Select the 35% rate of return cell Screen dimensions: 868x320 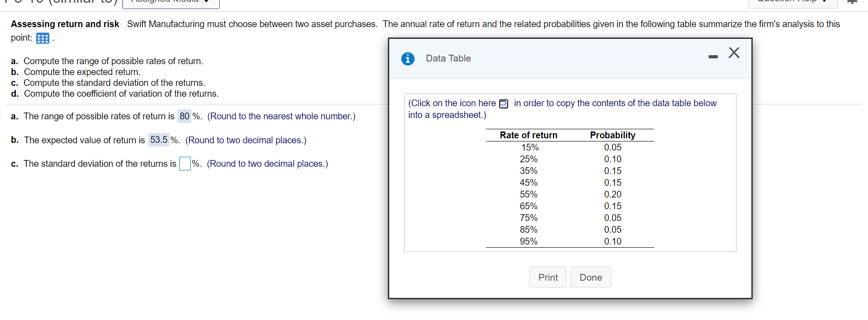[528, 171]
